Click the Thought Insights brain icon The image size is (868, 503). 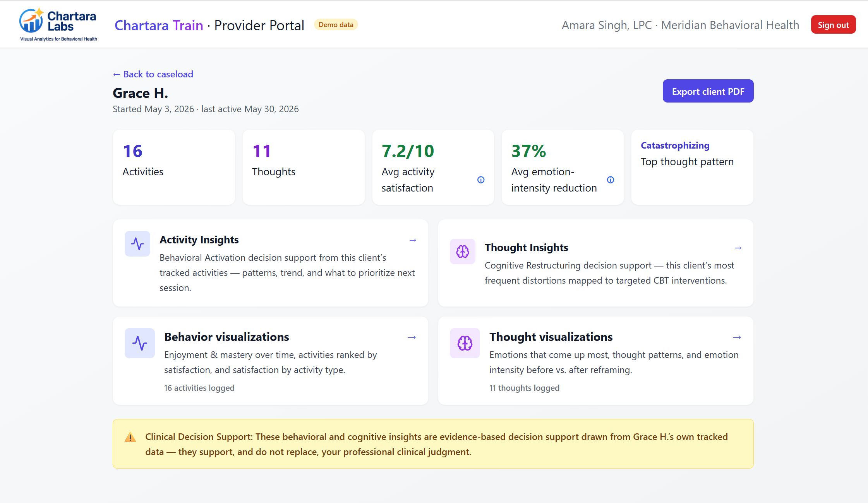(463, 251)
